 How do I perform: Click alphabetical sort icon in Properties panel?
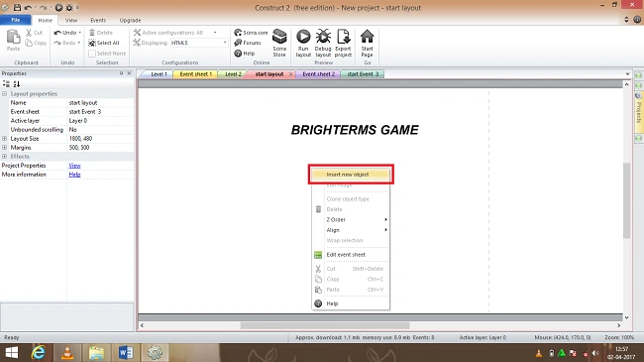click(x=17, y=84)
